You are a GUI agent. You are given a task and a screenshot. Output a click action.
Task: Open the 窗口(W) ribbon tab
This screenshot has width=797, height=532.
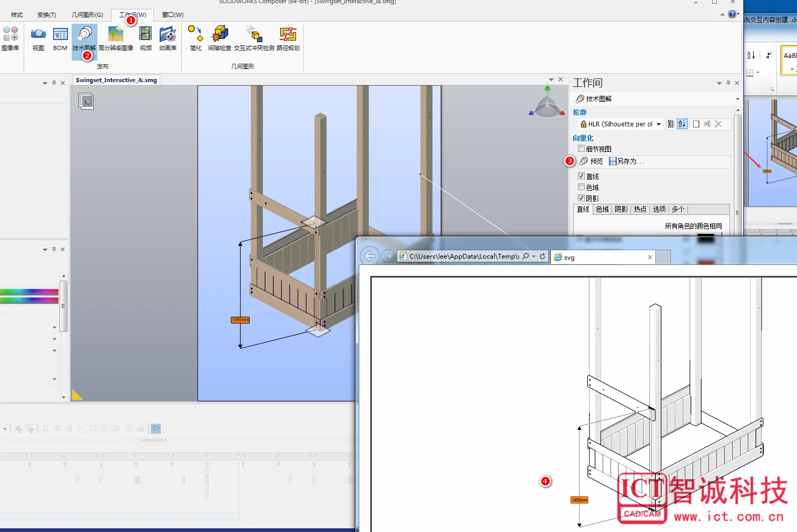click(173, 15)
